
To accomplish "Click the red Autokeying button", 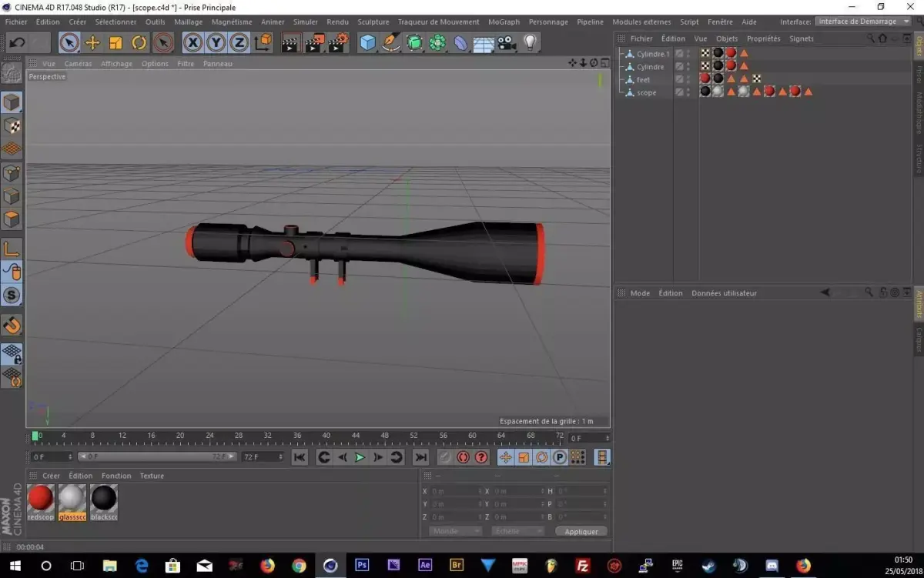I will [x=463, y=457].
